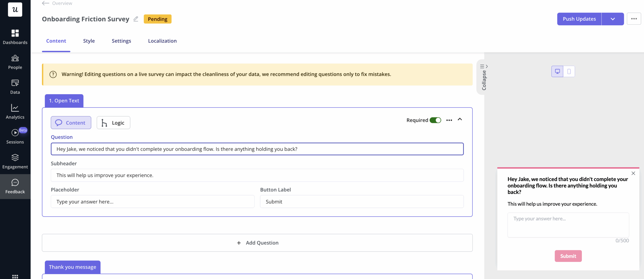Click the pink Submit button in preview
Viewport: 644px width, 279px height.
click(568, 256)
